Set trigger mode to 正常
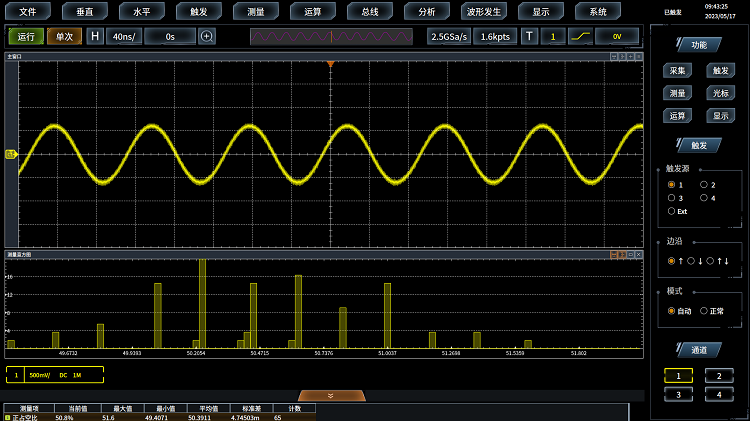 coord(703,311)
